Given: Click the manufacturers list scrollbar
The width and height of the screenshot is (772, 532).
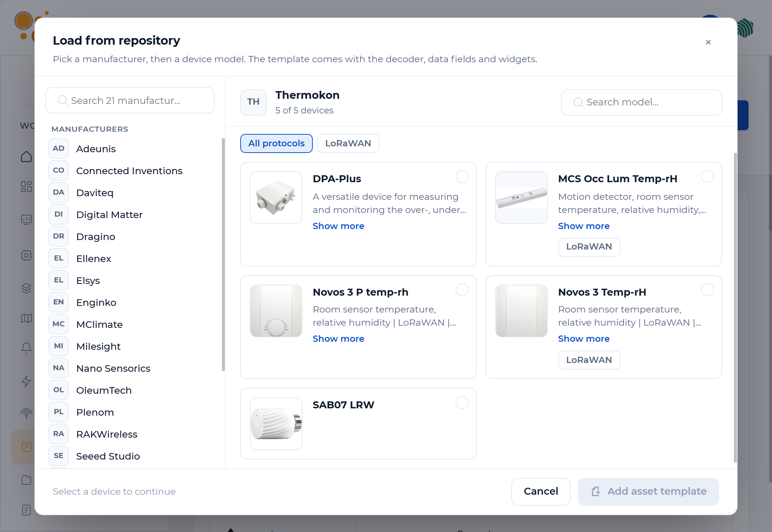Looking at the screenshot, I should [223, 255].
